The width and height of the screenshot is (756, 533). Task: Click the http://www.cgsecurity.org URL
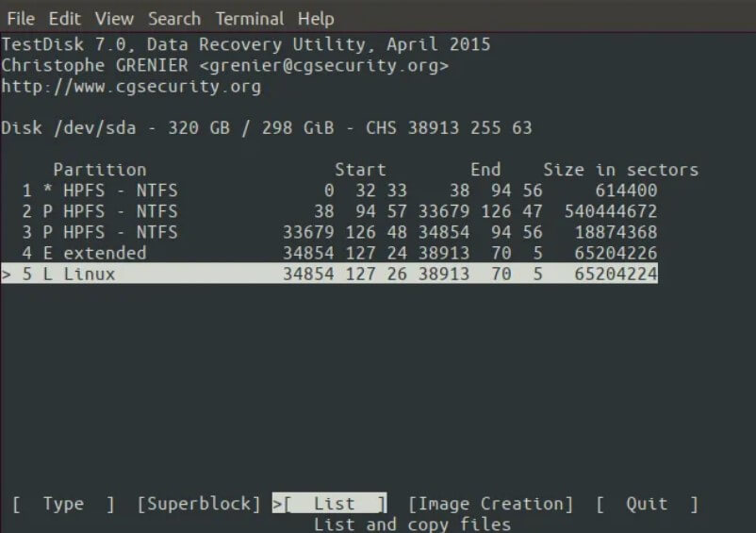pos(131,87)
